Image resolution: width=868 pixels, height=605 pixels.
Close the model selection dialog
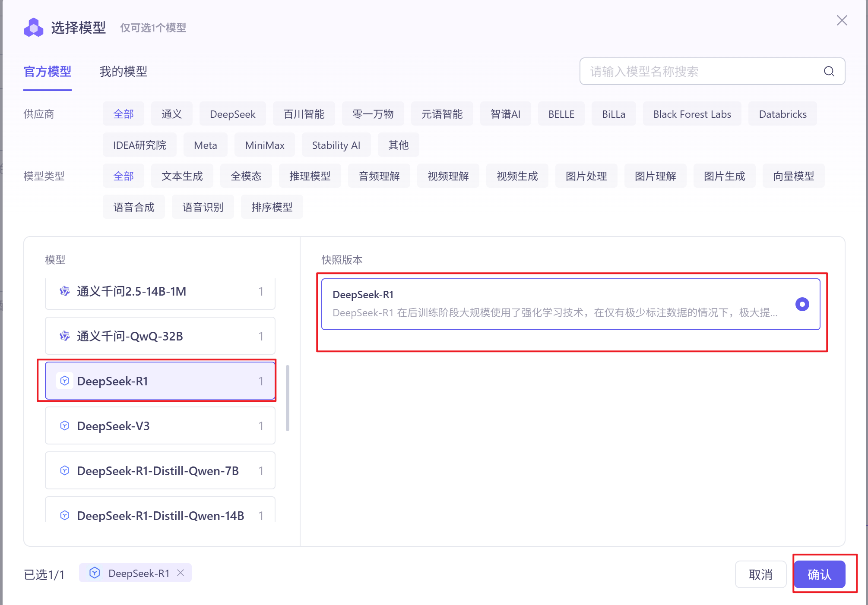pyautogui.click(x=842, y=20)
